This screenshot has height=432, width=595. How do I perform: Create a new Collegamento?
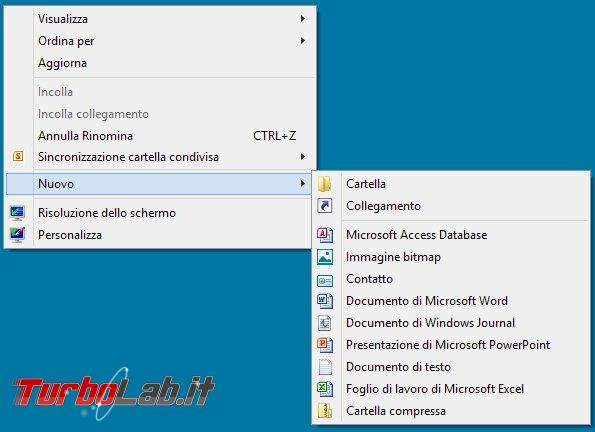click(451, 206)
